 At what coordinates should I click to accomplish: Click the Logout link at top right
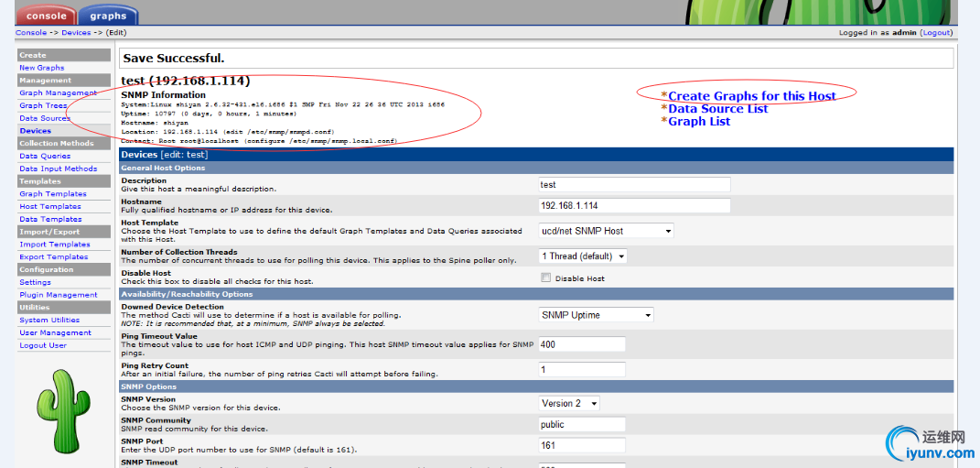point(937,33)
